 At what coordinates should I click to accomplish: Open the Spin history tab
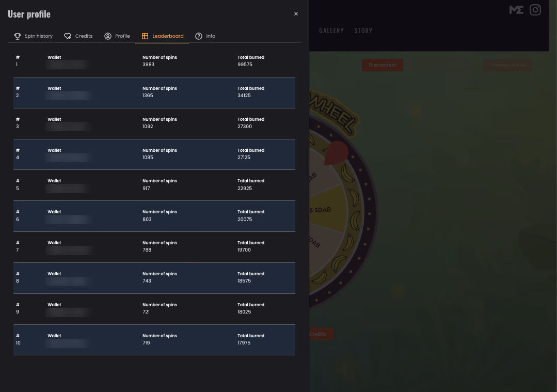tap(34, 36)
